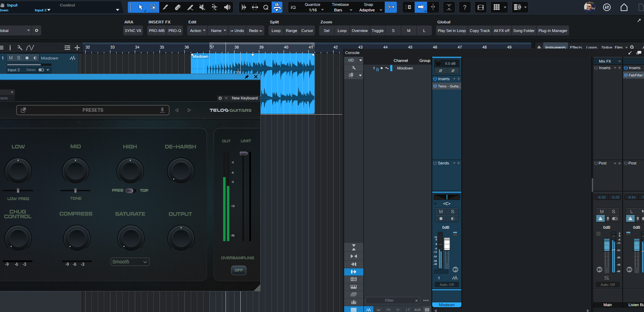Open the Timebase Bars dropdown
The image size is (644, 312).
342,10
